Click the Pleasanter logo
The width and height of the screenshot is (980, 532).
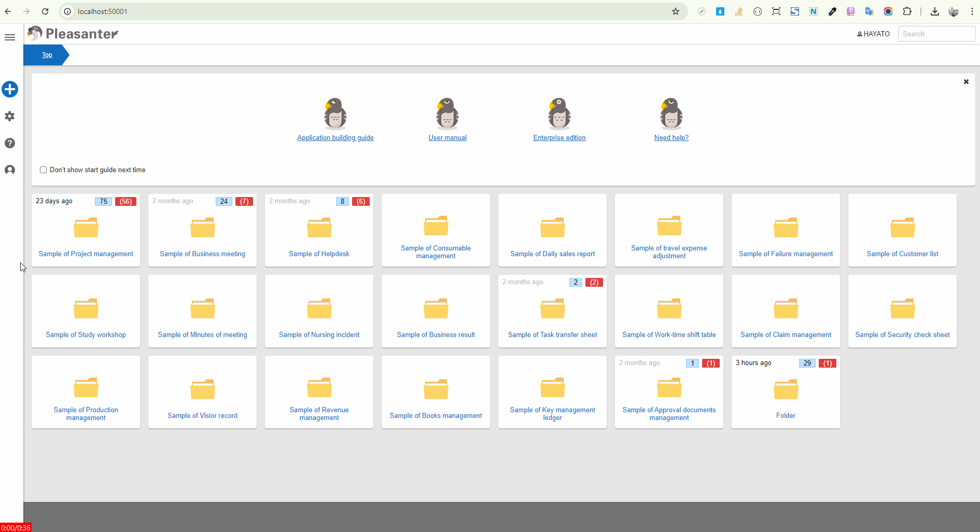73,34
